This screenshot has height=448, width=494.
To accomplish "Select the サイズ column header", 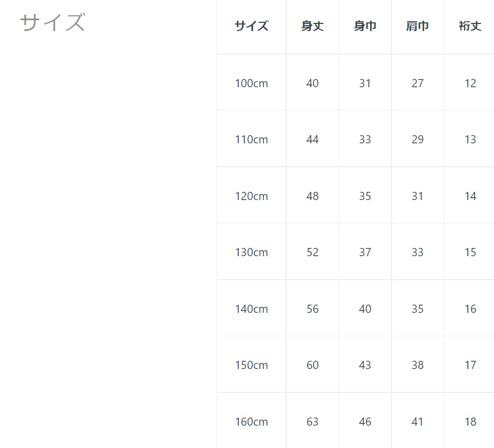I will click(251, 26).
